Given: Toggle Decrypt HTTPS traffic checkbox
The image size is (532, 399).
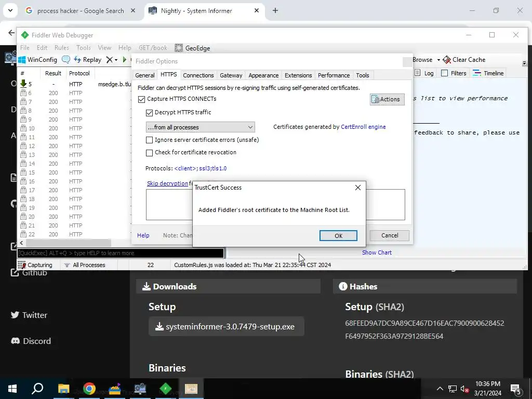Looking at the screenshot, I should click(149, 113).
